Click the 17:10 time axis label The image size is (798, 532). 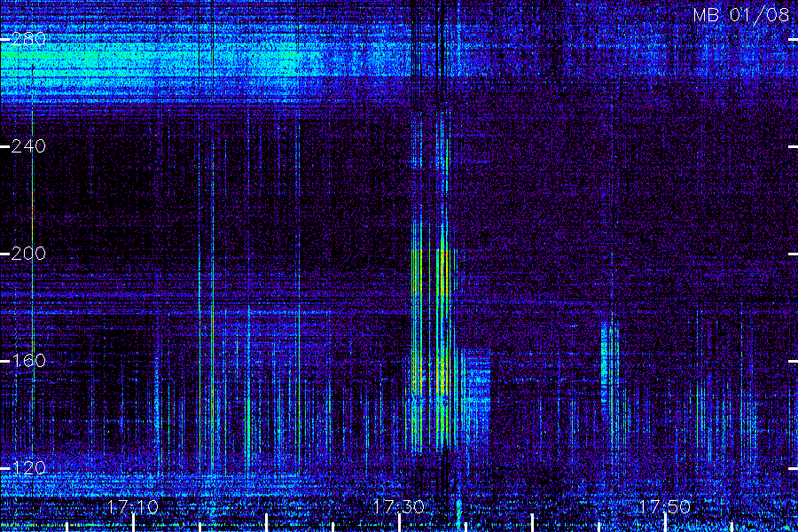point(133,507)
